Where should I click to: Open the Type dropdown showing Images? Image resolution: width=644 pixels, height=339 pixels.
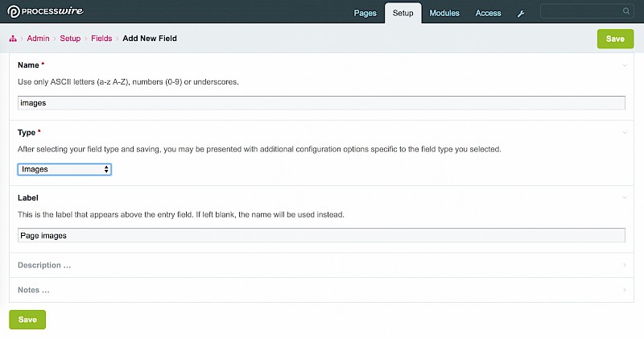[64, 169]
